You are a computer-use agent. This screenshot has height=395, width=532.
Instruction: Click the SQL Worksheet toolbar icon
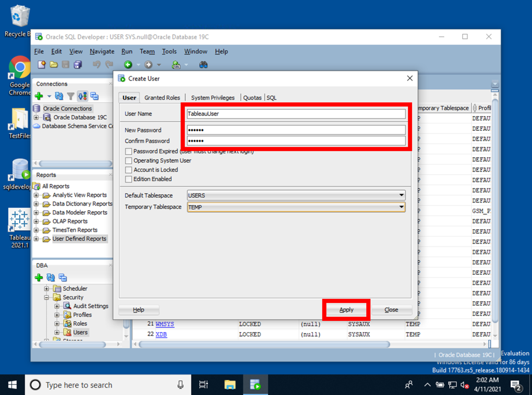tap(176, 65)
